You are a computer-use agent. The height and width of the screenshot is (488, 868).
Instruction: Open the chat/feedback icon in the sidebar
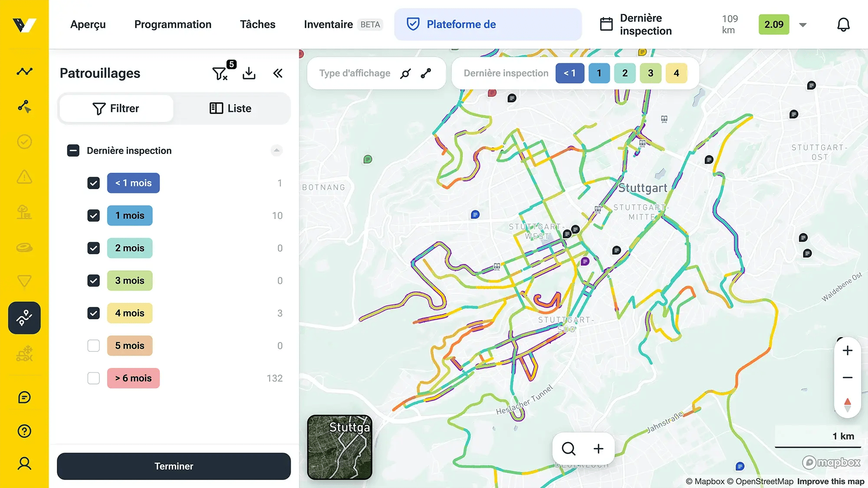point(24,397)
